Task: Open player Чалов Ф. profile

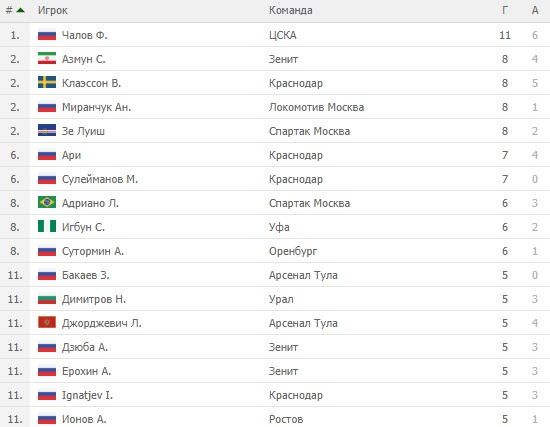Action: pyautogui.click(x=85, y=35)
